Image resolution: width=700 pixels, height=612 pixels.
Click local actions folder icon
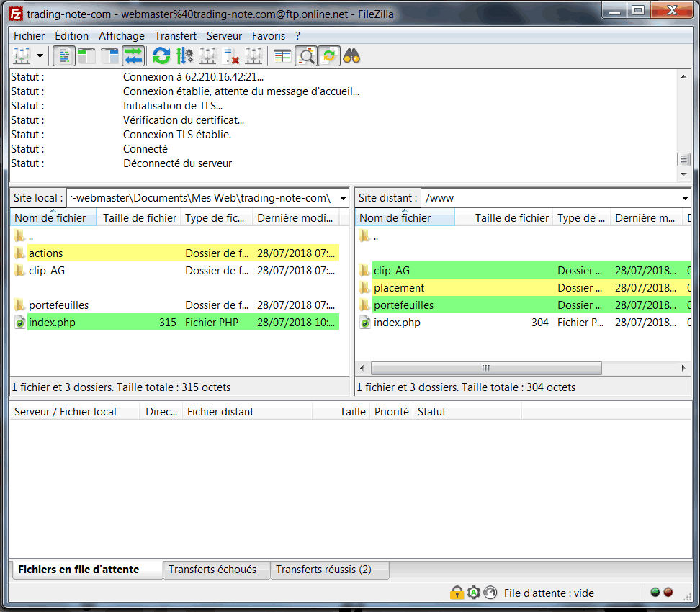pyautogui.click(x=19, y=253)
